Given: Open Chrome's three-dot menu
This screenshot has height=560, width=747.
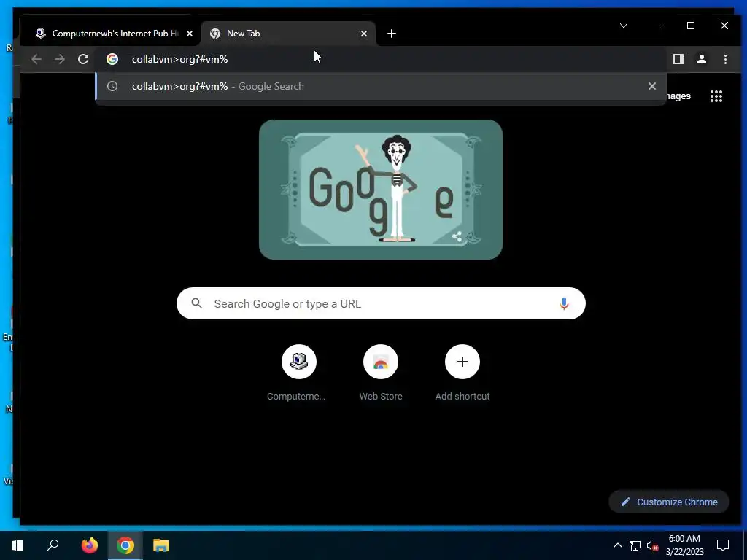Looking at the screenshot, I should (725, 59).
